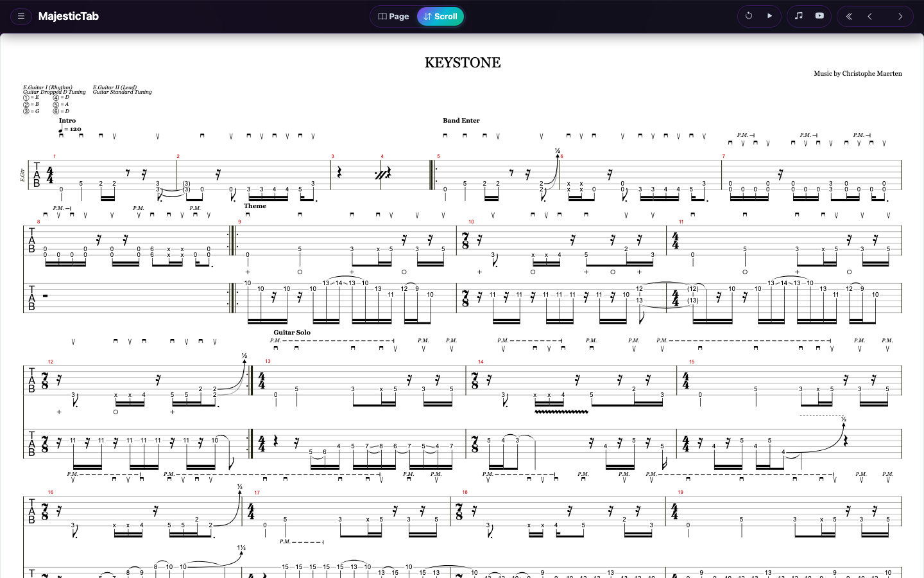
Task: Click measure number 17
Action: point(257,493)
